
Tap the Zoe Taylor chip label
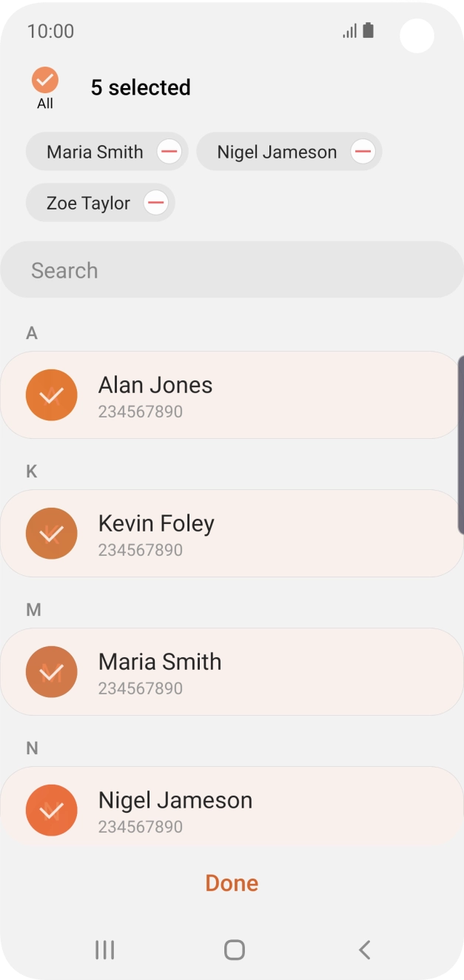(x=88, y=203)
